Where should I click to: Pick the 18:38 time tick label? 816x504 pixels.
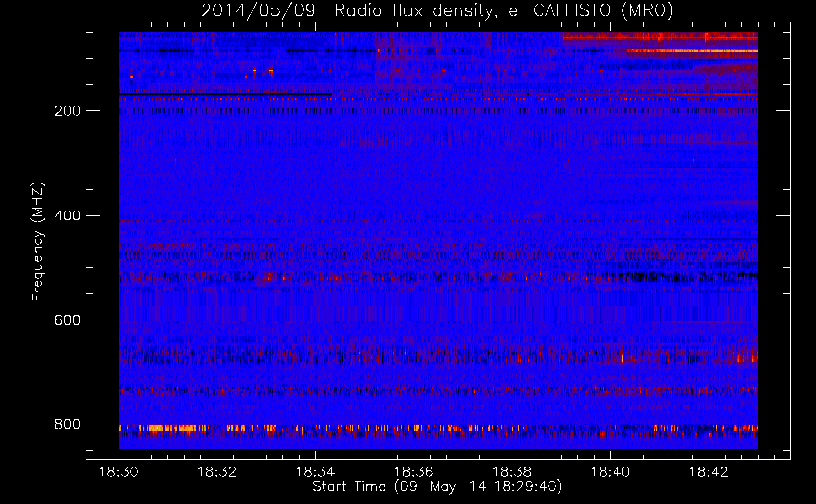512,472
